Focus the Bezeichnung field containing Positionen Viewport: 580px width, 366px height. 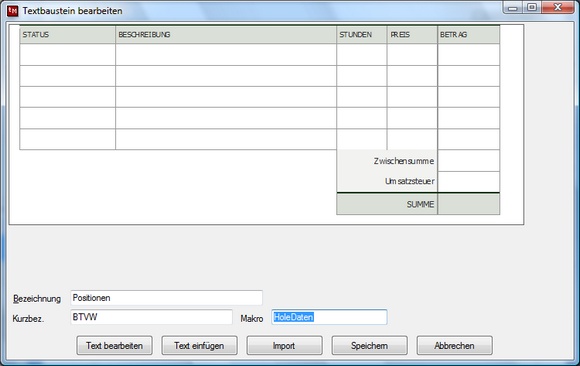(x=166, y=298)
